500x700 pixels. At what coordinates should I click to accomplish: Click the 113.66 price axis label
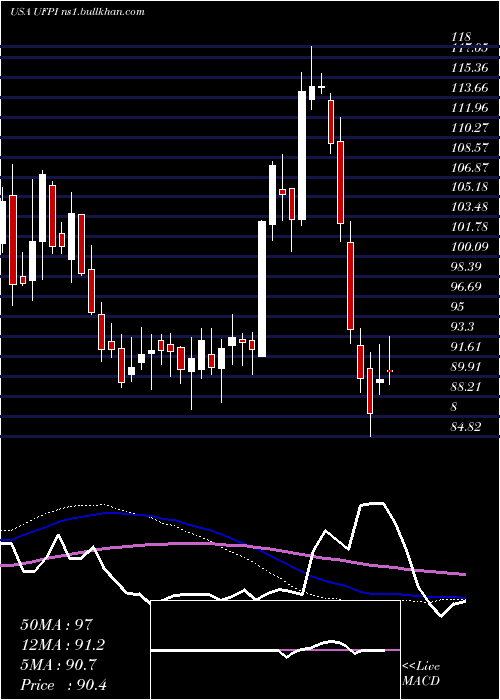click(x=469, y=88)
